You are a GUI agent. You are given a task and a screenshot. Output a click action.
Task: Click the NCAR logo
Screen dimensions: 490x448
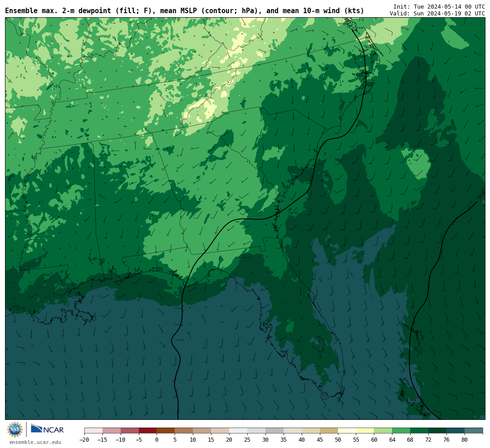[47, 429]
